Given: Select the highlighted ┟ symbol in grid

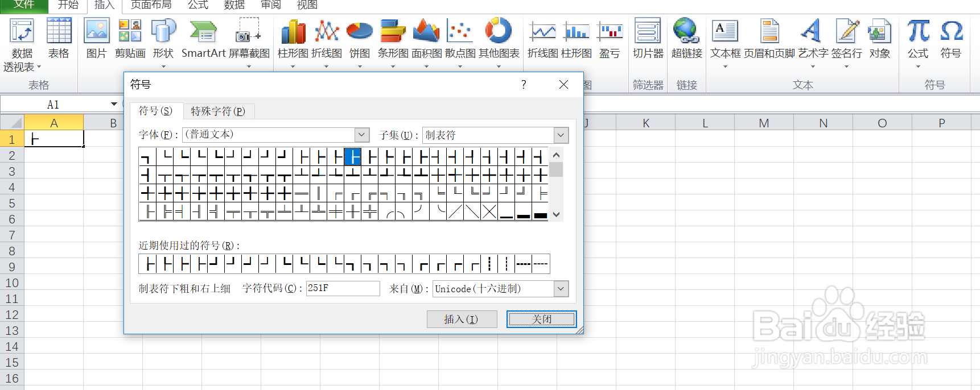Looking at the screenshot, I should pos(353,156).
